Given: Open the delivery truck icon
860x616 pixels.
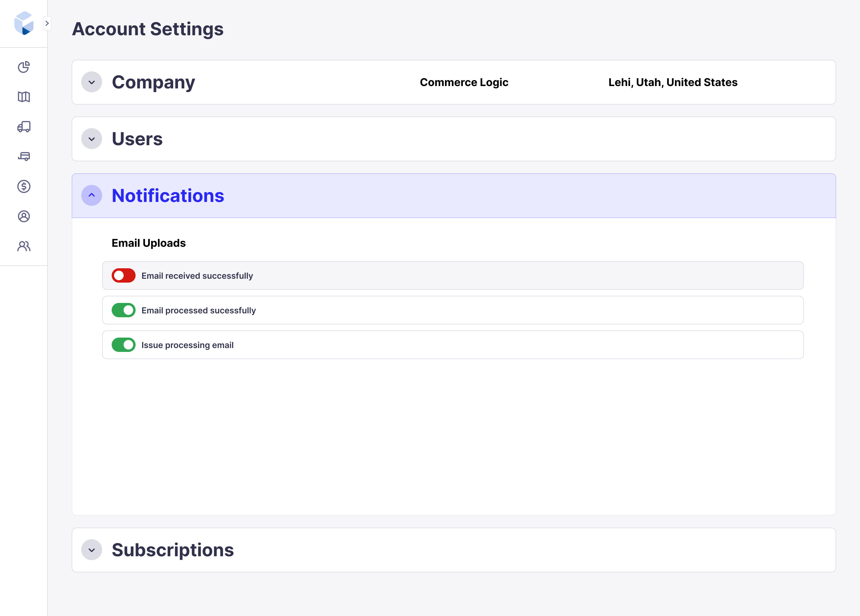Looking at the screenshot, I should pos(24,127).
